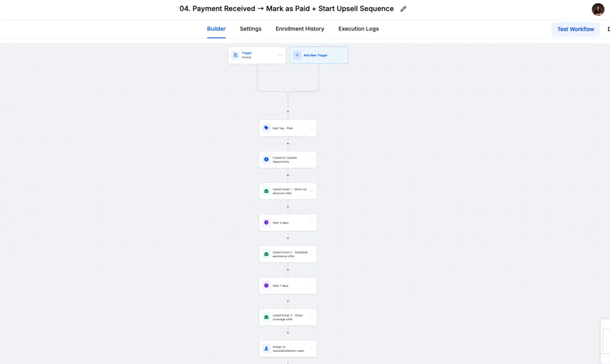This screenshot has width=610, height=364.
Task: Click the Upsell Email 1 envelope icon
Action: pos(266,191)
